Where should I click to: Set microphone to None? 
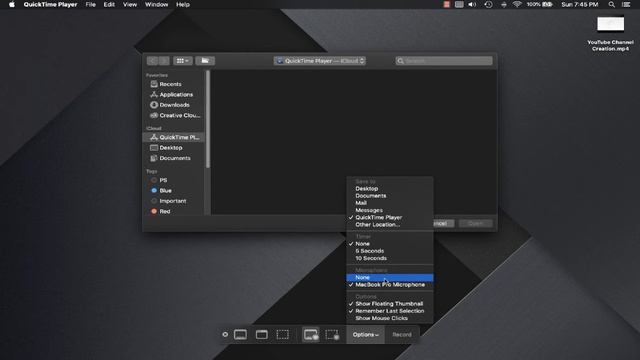[x=389, y=278]
